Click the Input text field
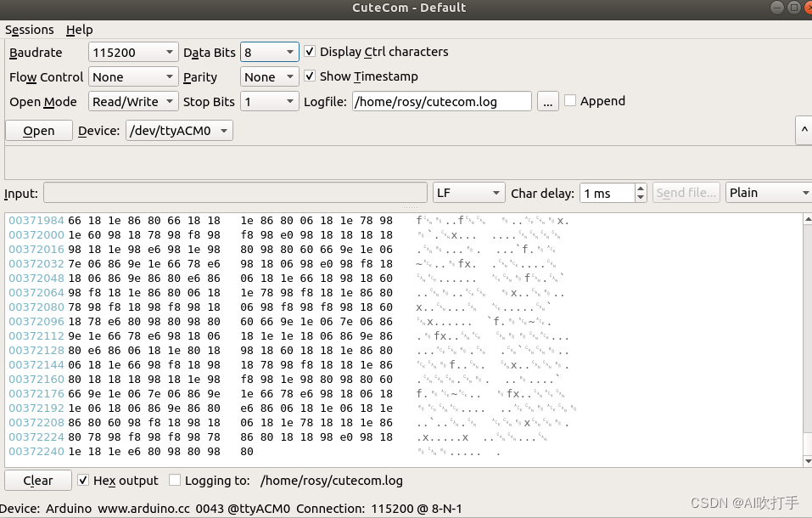Screen dimensions: 812x518 tap(235, 193)
